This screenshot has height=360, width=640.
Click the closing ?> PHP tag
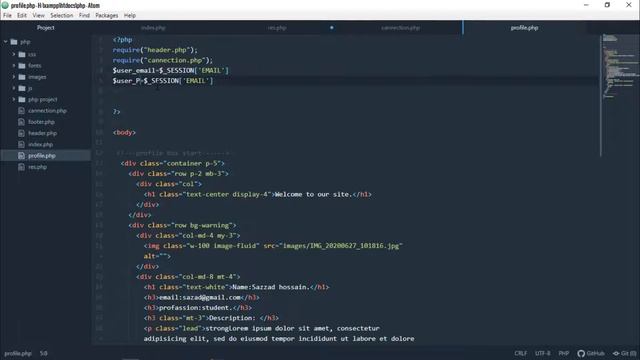(x=116, y=111)
